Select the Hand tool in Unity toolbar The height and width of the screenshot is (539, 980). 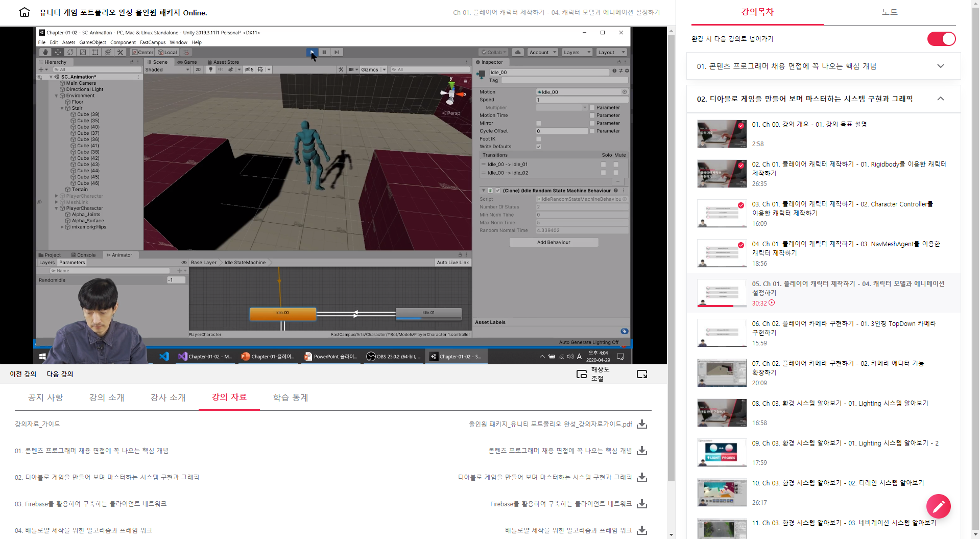coord(45,52)
